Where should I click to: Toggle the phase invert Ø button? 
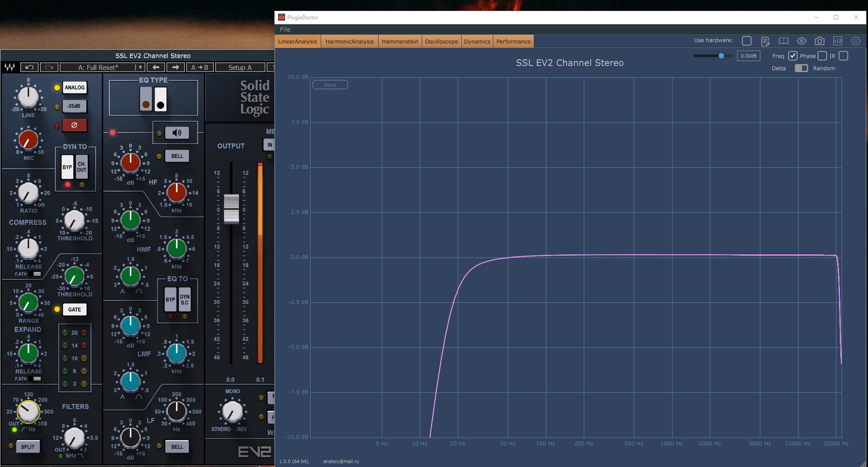[x=74, y=125]
